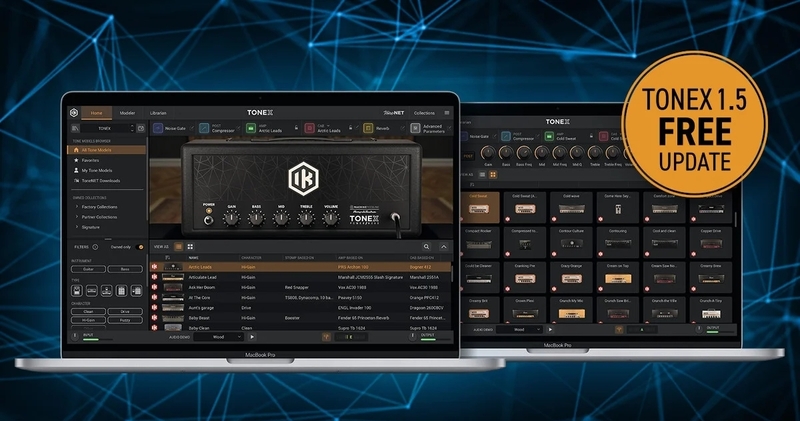Image resolution: width=800 pixels, height=421 pixels.
Task: Open ToneNET from the top bar
Action: (393, 113)
